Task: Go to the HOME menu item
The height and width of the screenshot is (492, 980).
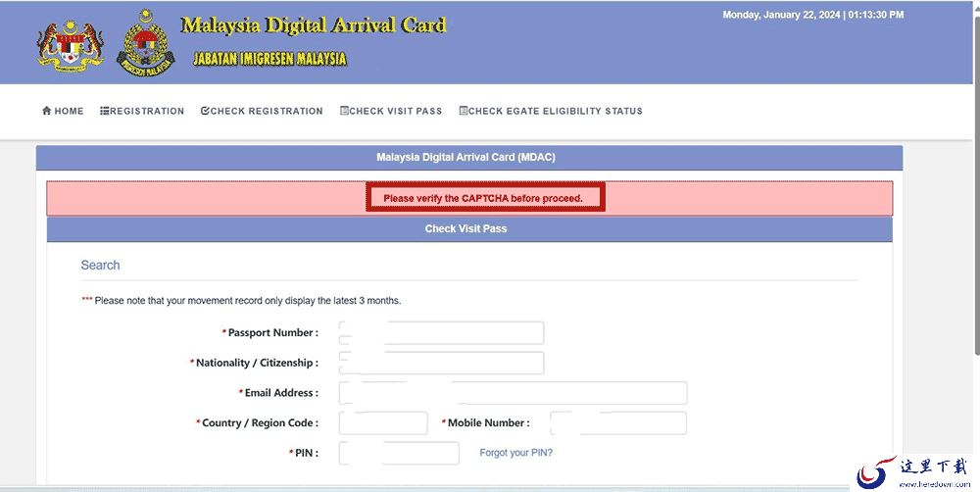Action: (x=63, y=111)
